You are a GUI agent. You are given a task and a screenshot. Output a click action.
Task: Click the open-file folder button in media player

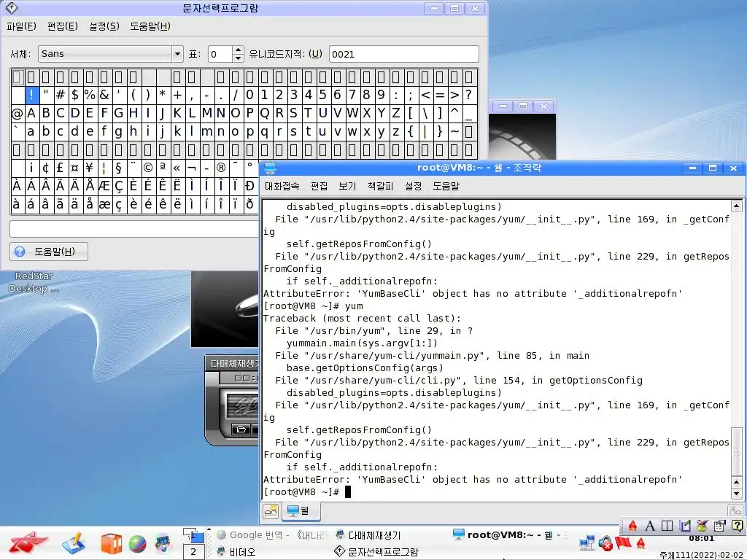[241, 429]
